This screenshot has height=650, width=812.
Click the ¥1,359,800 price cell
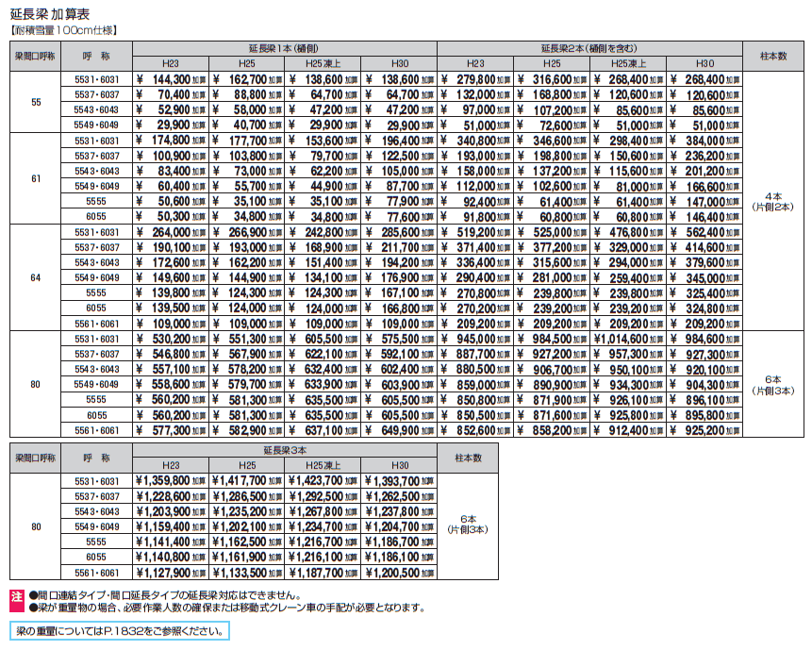170,481
